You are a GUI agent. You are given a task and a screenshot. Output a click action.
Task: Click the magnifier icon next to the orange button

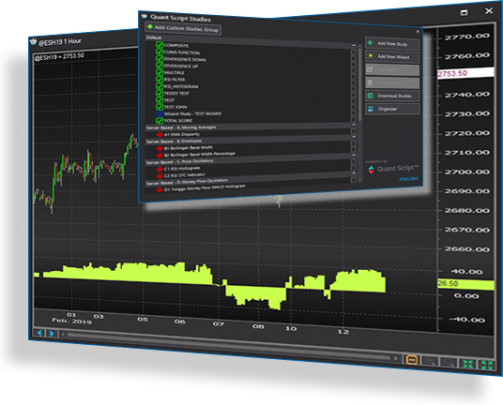(x=431, y=361)
